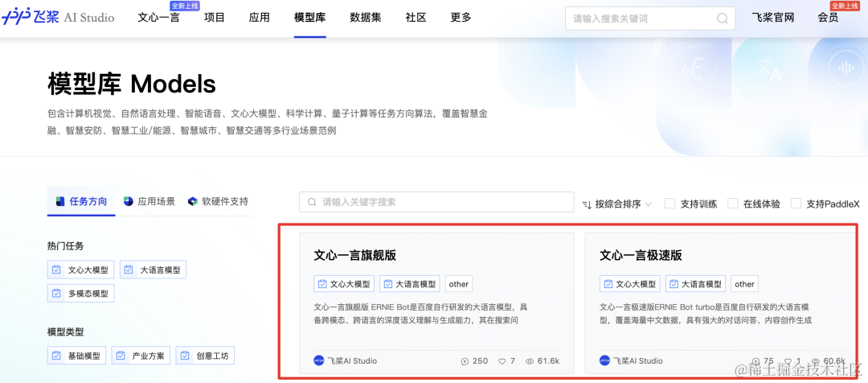Click the 61.6k views count text
The width and height of the screenshot is (868, 383).
[x=549, y=361]
